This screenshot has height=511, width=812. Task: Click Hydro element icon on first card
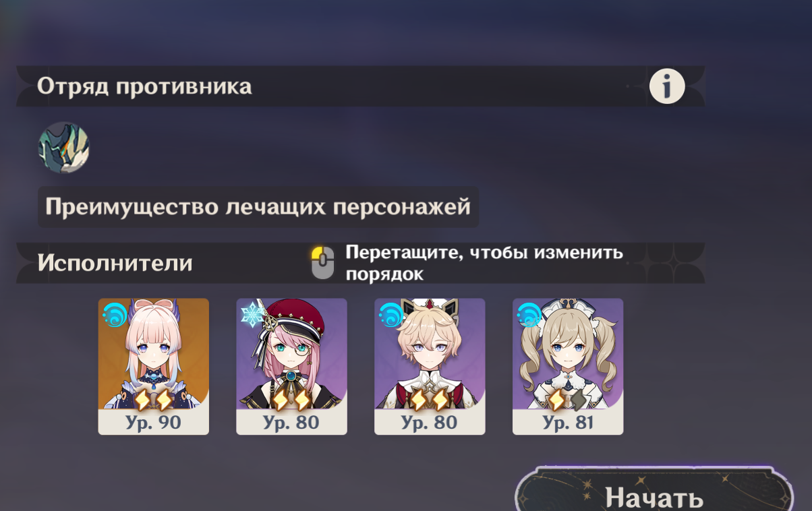click(115, 315)
